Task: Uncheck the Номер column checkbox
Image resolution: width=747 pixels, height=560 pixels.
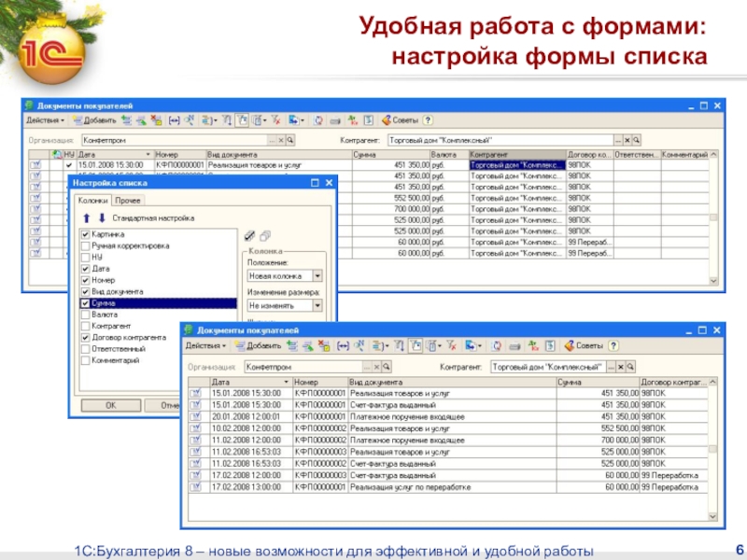Action: click(x=85, y=280)
